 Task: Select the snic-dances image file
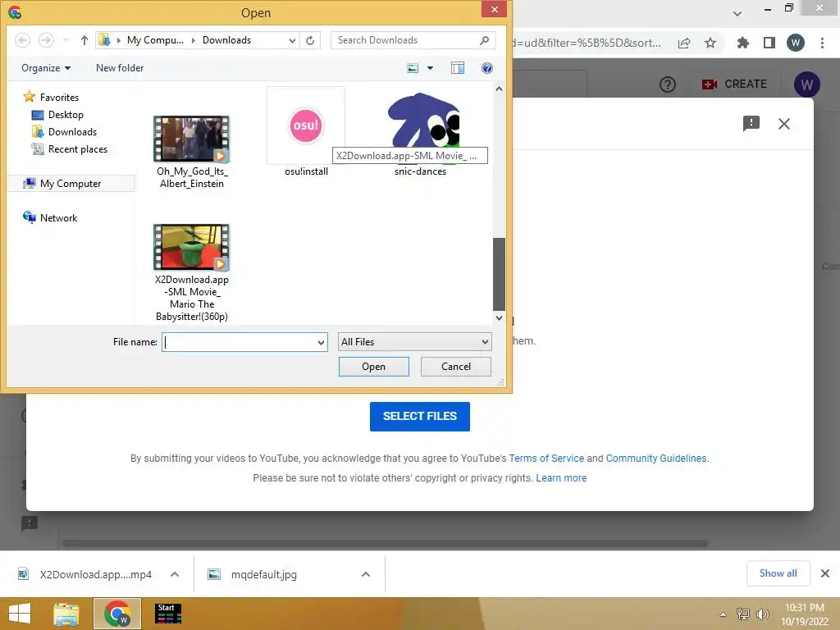coord(421,134)
